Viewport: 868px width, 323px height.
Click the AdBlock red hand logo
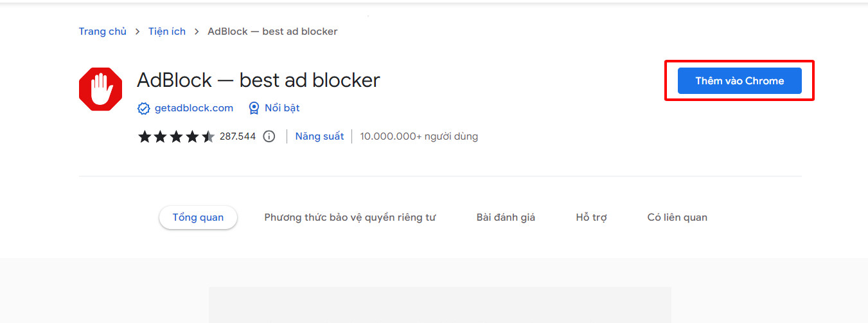click(x=100, y=89)
